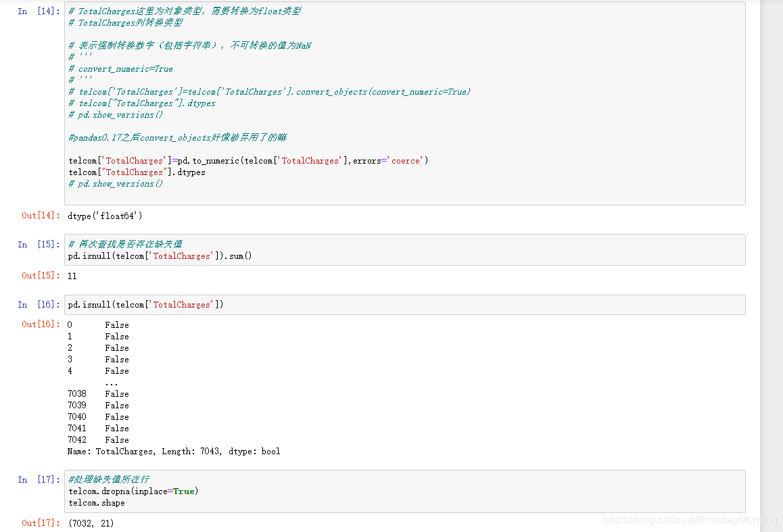Click inside code cell In [16]

(404, 304)
